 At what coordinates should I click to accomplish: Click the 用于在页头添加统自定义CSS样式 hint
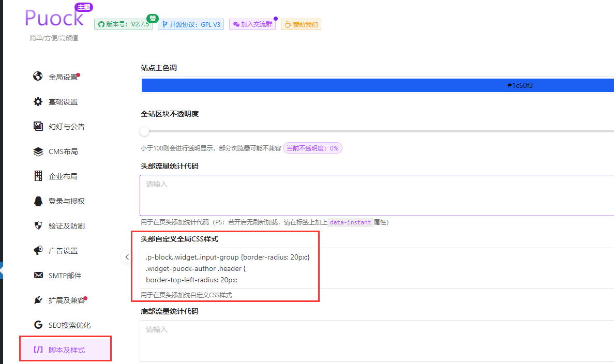coord(186,295)
